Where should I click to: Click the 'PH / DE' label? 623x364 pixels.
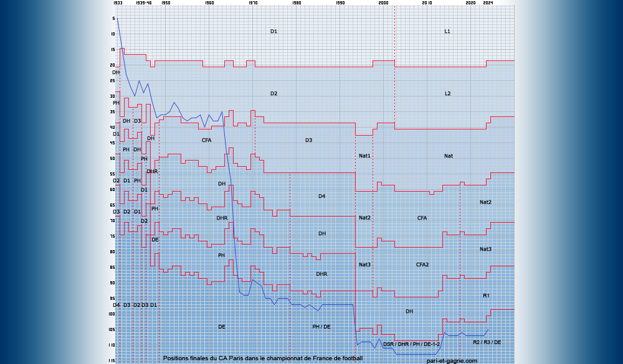click(321, 326)
